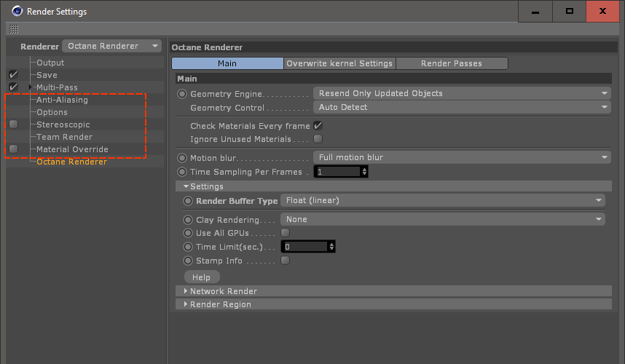
Task: Click the Time Sampling Per Frames field
Action: [337, 172]
